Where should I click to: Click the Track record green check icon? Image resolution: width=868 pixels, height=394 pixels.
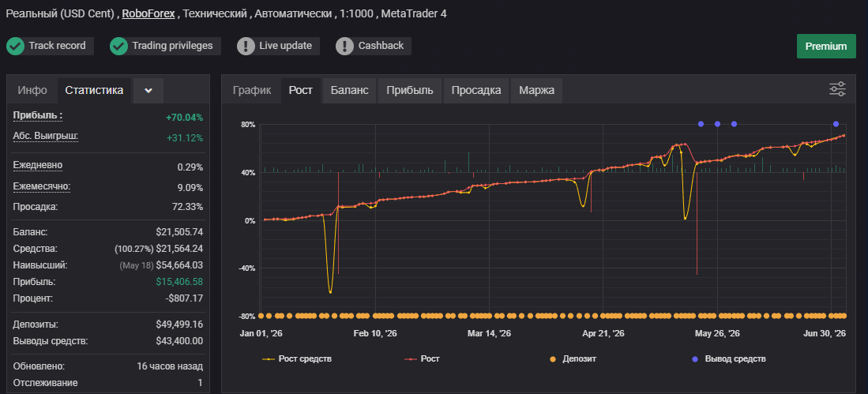point(16,46)
